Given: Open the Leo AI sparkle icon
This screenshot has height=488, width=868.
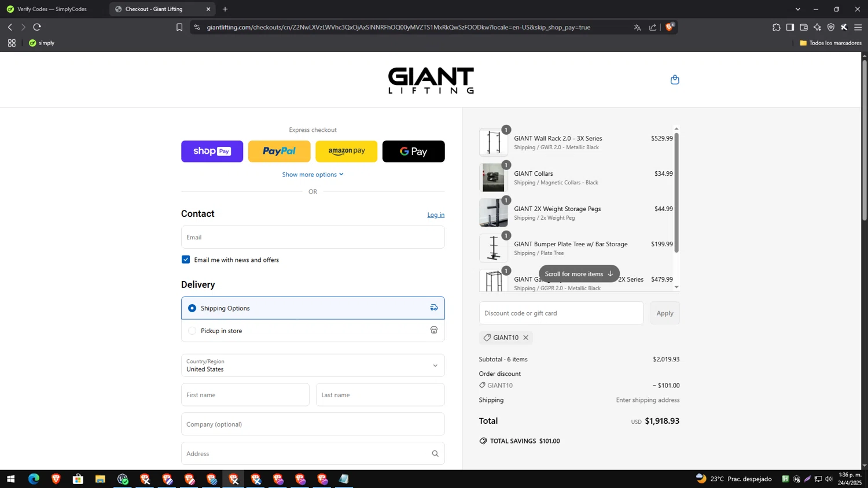Looking at the screenshot, I should click(x=817, y=27).
